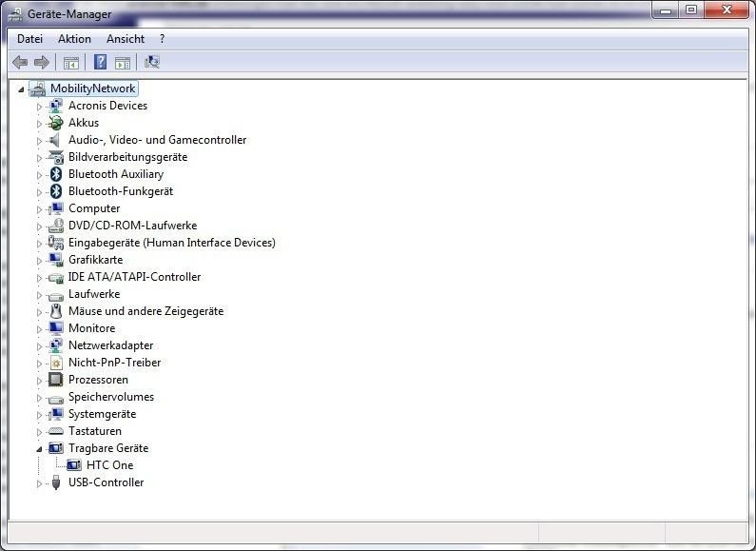The image size is (756, 551).
Task: Click the Acronis Devices category icon
Action: pyautogui.click(x=56, y=106)
